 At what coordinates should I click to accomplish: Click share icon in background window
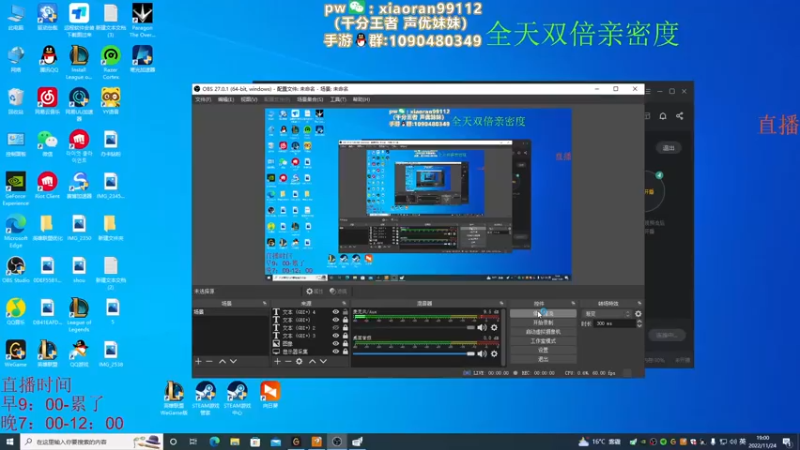coord(680,116)
